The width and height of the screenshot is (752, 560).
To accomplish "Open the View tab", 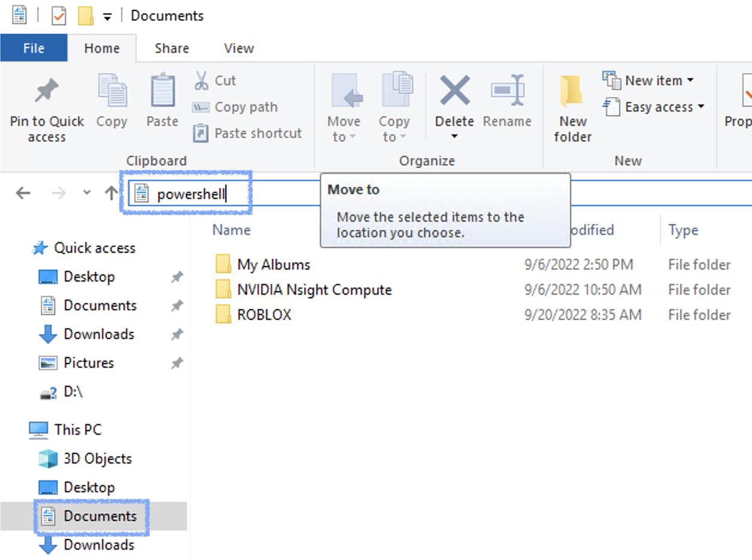I will coord(238,48).
